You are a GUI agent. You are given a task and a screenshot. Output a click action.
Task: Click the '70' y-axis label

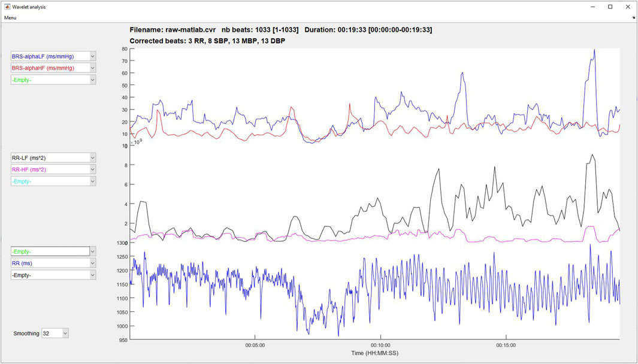point(125,61)
